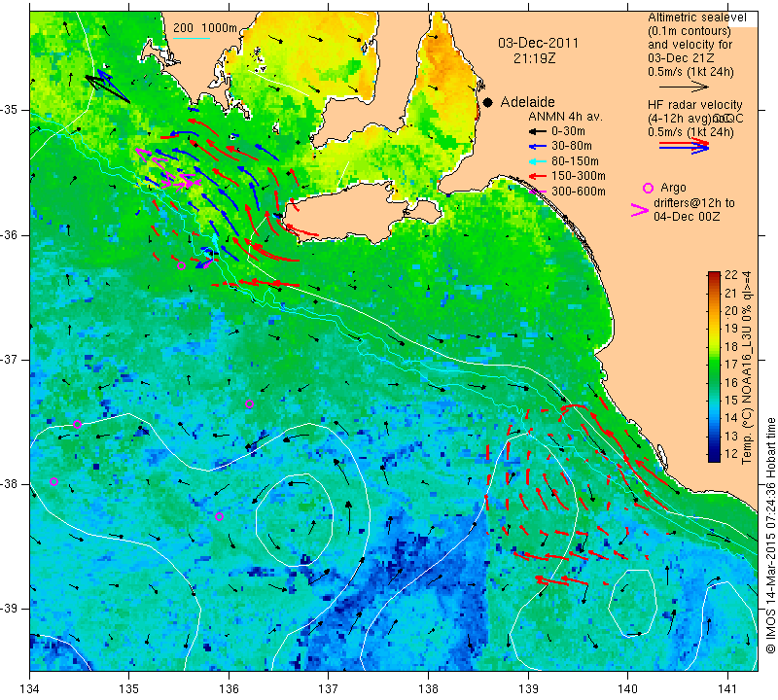
Task: Click the '30-80m' depth label
Action: click(572, 146)
